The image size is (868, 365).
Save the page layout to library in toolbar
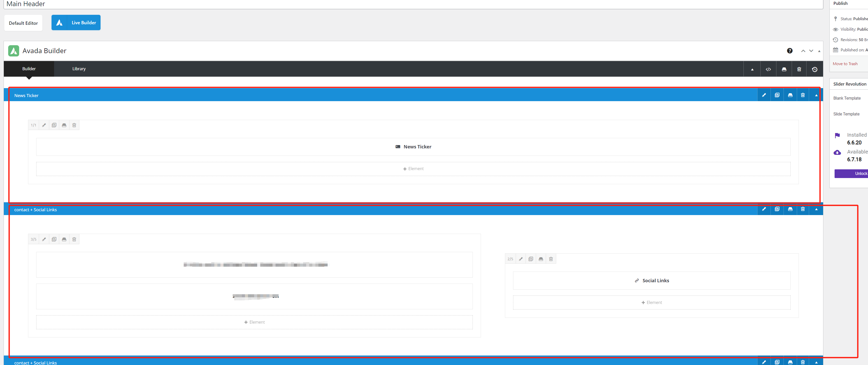click(x=784, y=69)
